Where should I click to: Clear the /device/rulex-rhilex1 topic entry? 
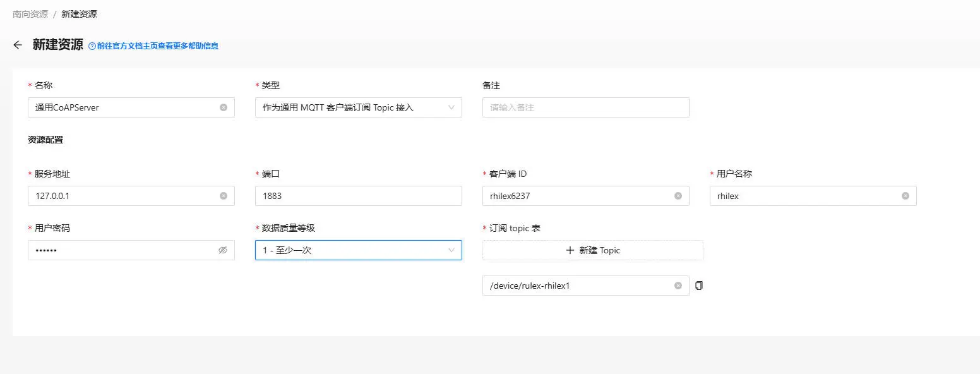(678, 286)
